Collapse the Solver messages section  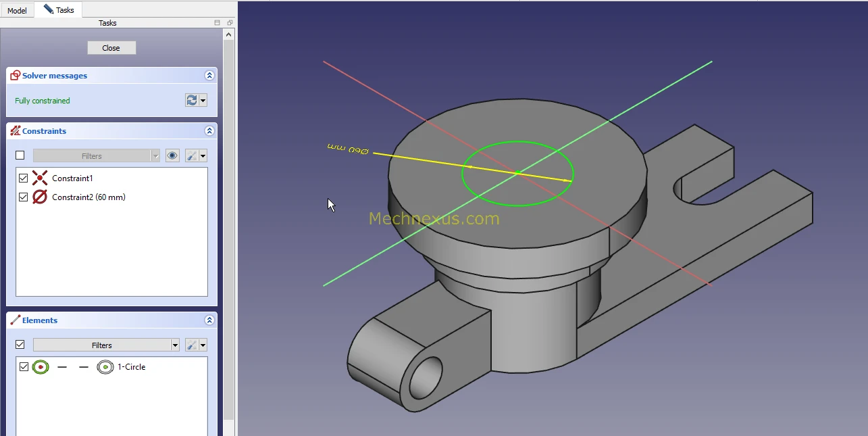(x=209, y=76)
